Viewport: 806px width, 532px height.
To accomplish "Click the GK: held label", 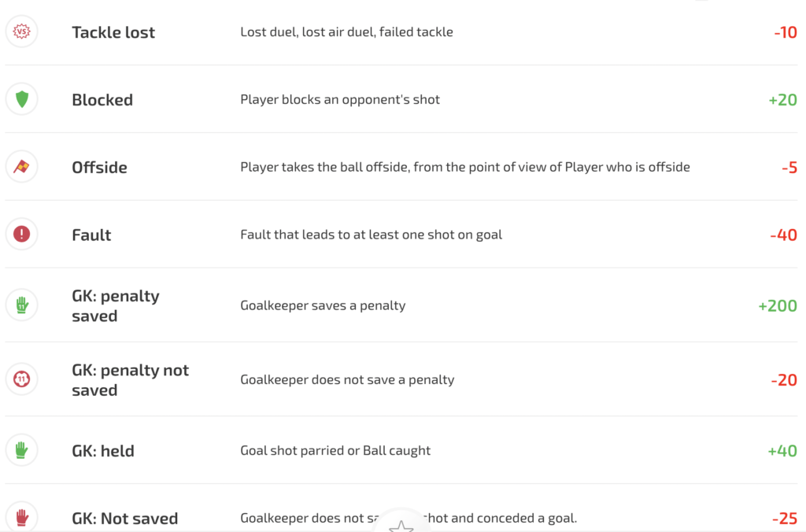I will 103,451.
